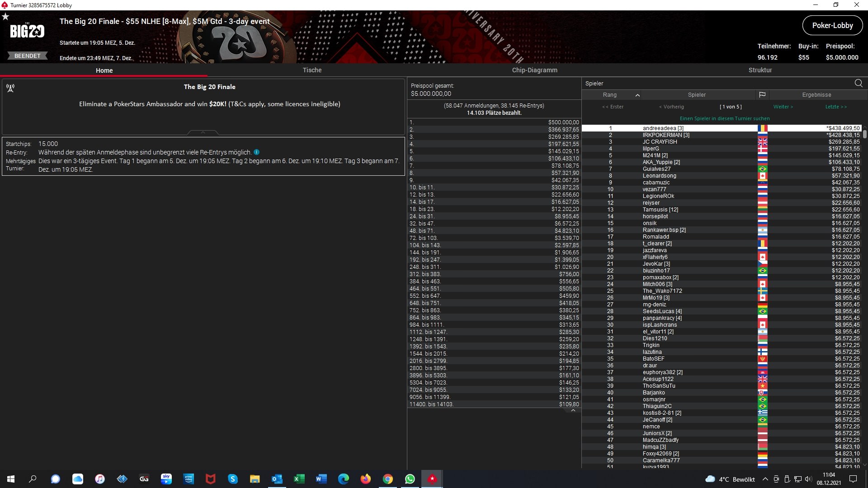Image resolution: width=868 pixels, height=488 pixels.
Task: Click the Re-Entry info icon
Action: click(x=256, y=152)
